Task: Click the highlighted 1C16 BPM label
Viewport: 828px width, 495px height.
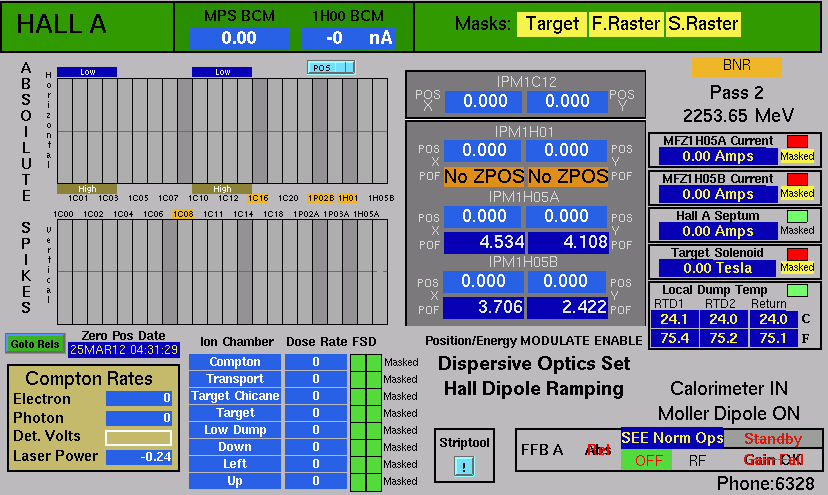Action: (x=258, y=198)
